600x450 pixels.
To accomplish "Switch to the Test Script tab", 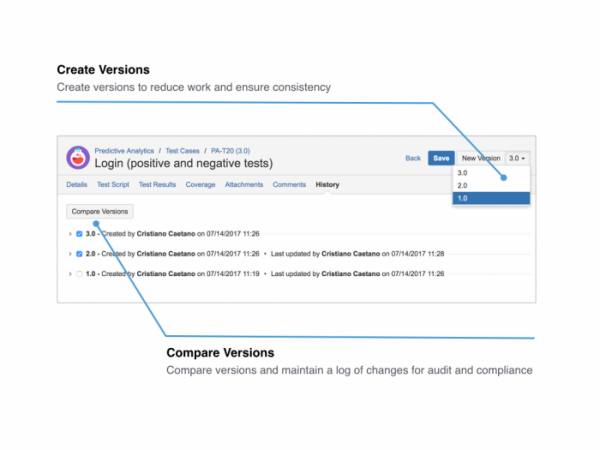I will pyautogui.click(x=113, y=184).
